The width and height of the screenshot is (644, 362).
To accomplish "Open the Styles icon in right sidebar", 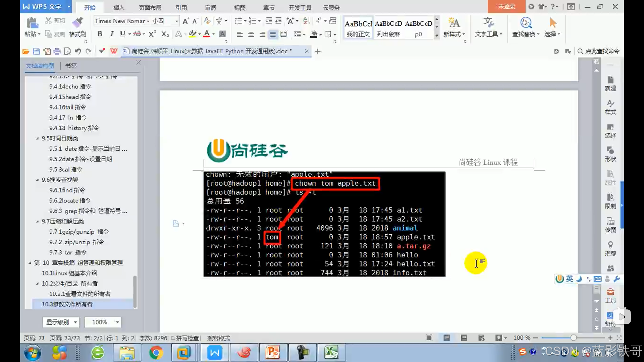I will [x=610, y=107].
